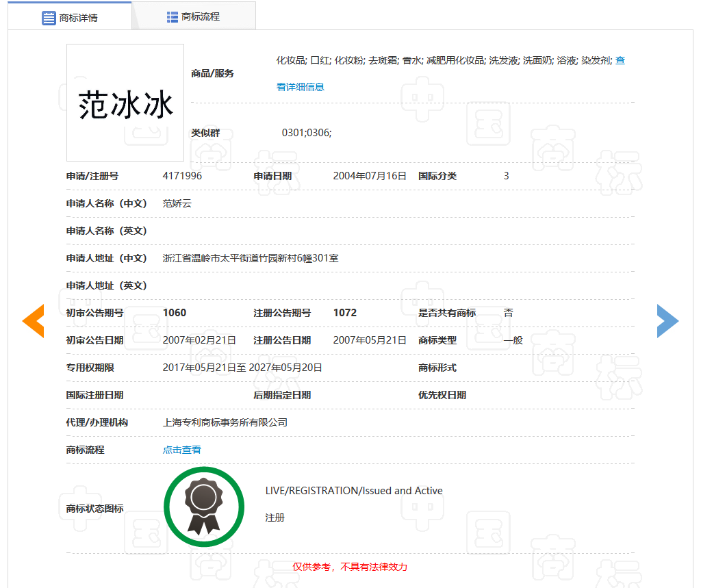Click the list icon on 商标流程 tab
Screen dimensions: 701x588
click(172, 17)
